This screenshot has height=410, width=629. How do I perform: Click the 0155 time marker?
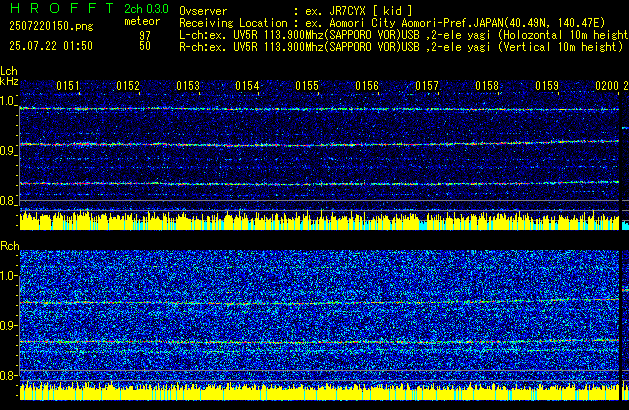307,86
